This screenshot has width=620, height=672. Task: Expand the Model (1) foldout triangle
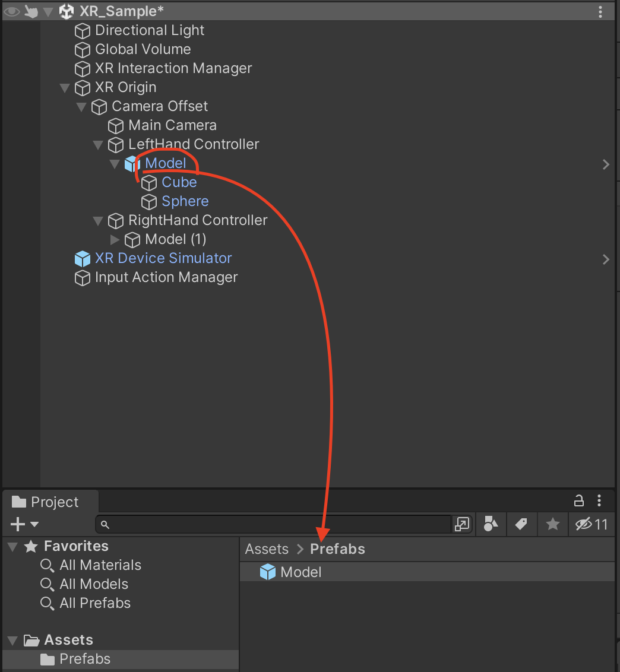coord(115,239)
